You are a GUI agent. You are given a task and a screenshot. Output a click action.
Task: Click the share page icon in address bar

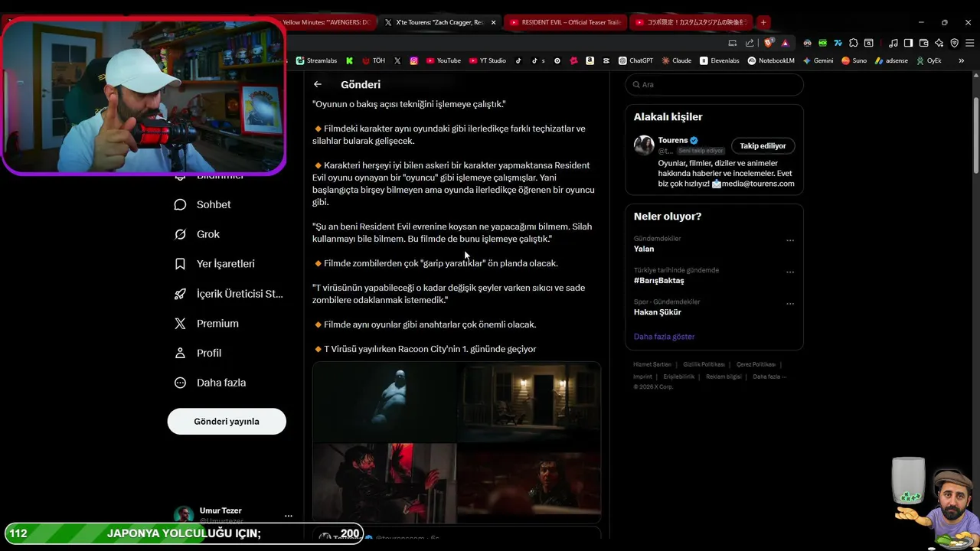(750, 43)
